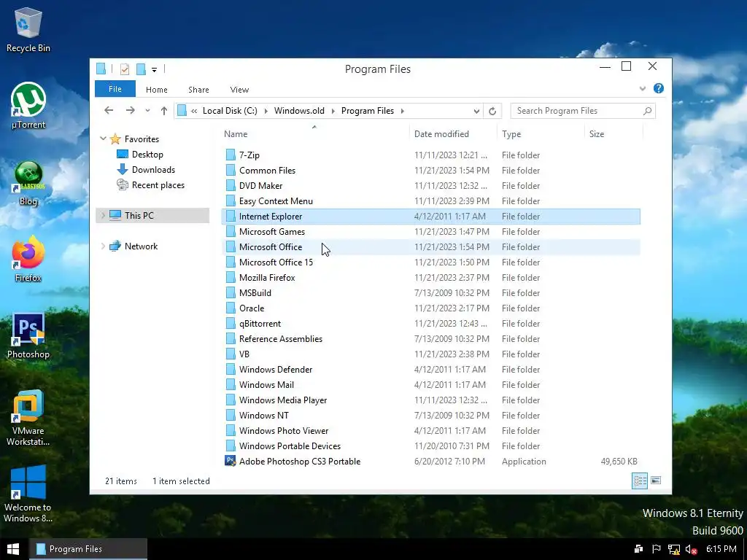747x560 pixels.
Task: Click the network status tray icon
Action: [673, 550]
